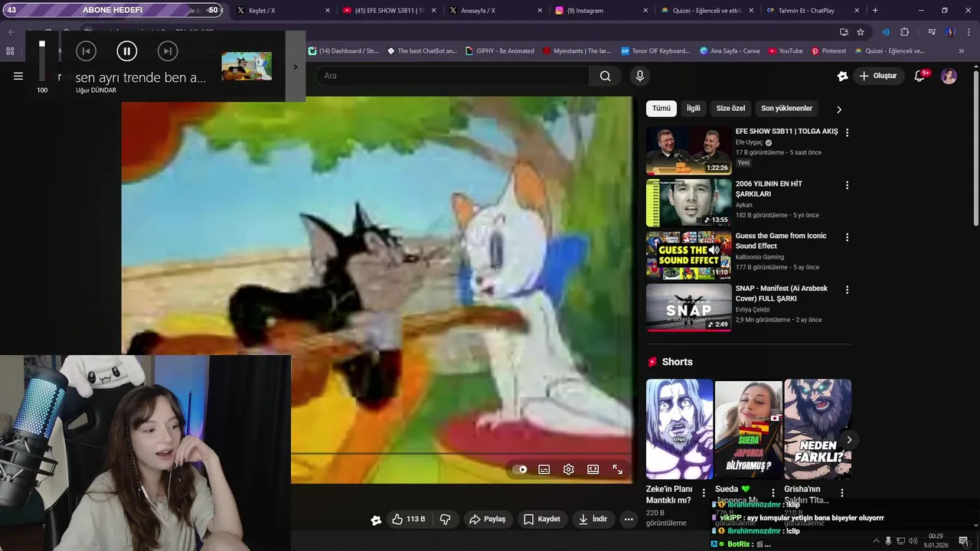The width and height of the screenshot is (980, 551).
Task: Click the sparkle icon beside Oluştur
Action: [842, 76]
